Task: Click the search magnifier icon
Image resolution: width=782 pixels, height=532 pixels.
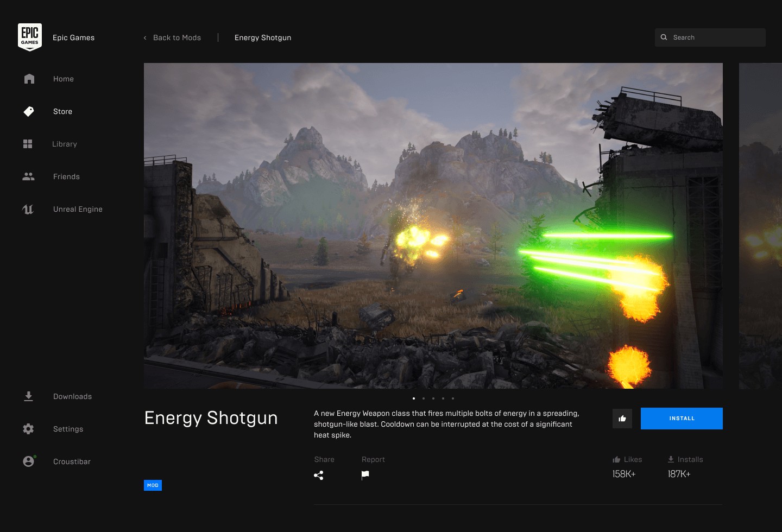Action: point(664,37)
